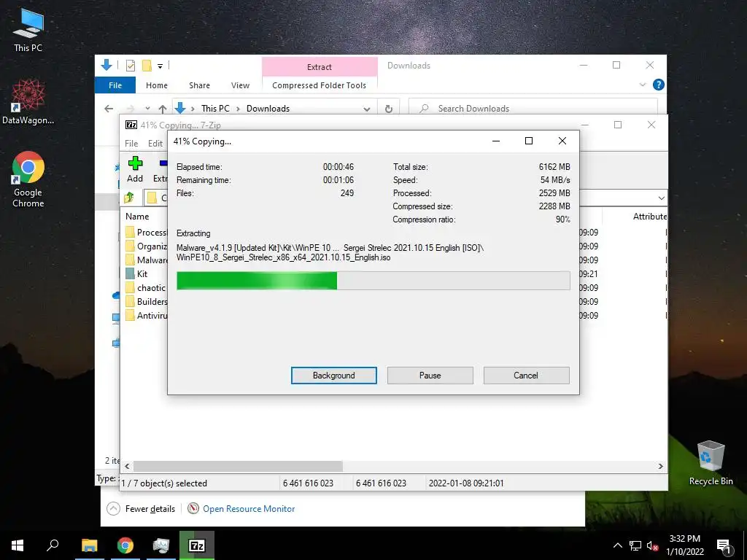Launch Google Chrome from desktop
The height and width of the screenshot is (560, 747).
pyautogui.click(x=28, y=179)
